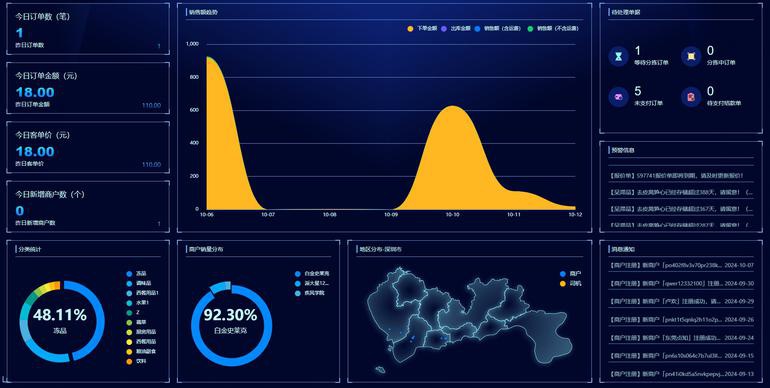Toggle 白金史莱克 legend in merchant sales chart
Screen dimensions: 770x388
[x=312, y=274]
